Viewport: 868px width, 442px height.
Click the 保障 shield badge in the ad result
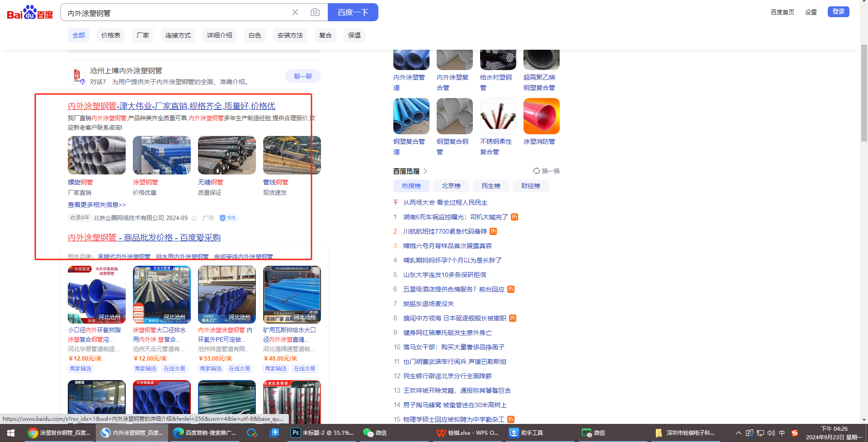[x=229, y=218]
